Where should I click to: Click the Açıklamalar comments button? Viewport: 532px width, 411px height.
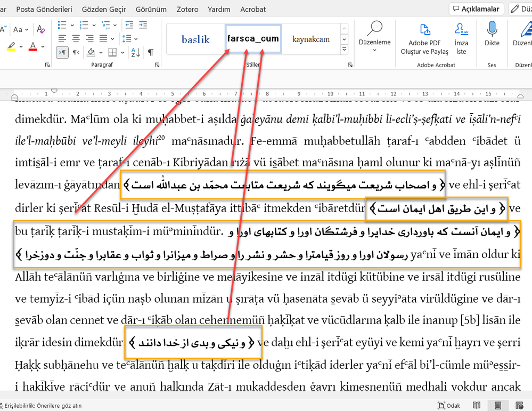point(477,9)
